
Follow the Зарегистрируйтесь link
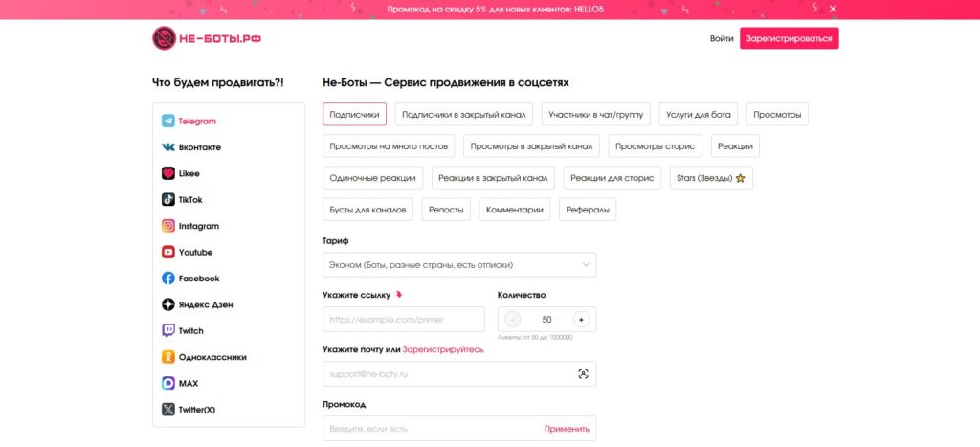443,349
